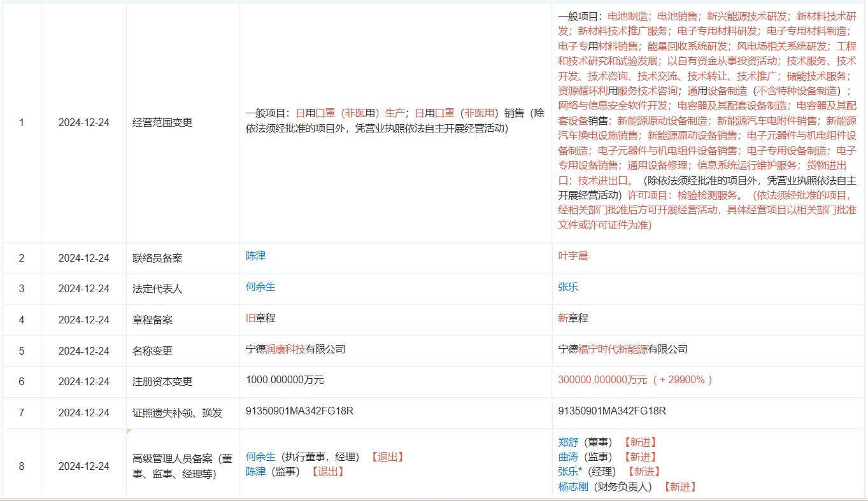The width and height of the screenshot is (868, 501).
Task: Open 陈津 (监事) link in row 8
Action: click(255, 472)
